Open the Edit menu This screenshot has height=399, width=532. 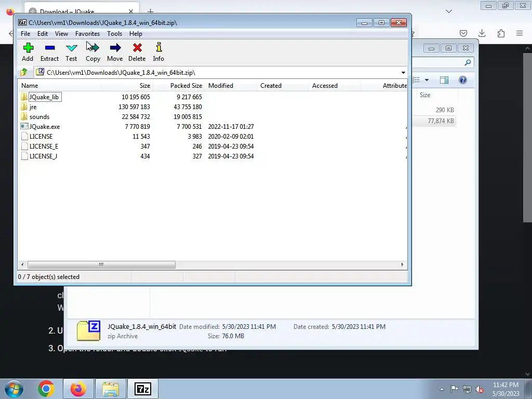click(43, 34)
